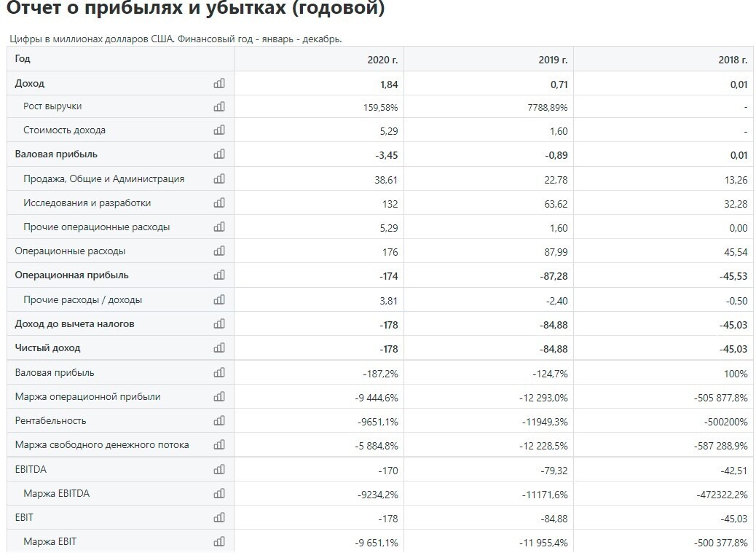
Task: Select Доход 2020 value 1,84
Action: coord(389,85)
